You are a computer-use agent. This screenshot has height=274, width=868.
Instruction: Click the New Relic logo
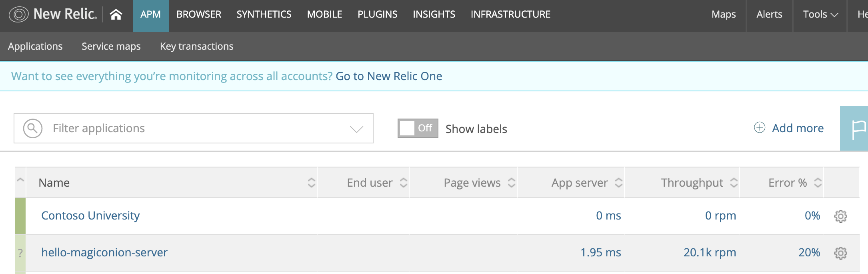(x=53, y=14)
